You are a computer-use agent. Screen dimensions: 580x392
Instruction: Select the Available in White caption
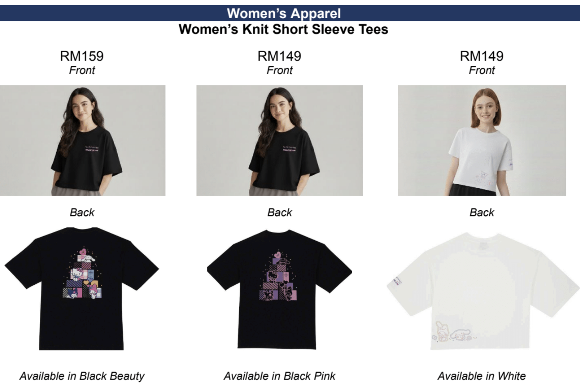click(482, 376)
